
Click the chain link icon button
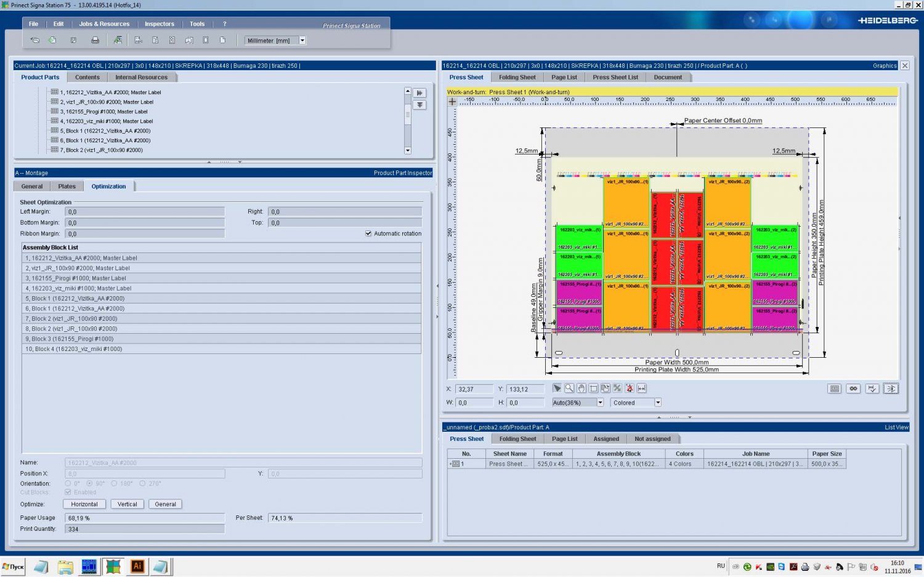(853, 389)
